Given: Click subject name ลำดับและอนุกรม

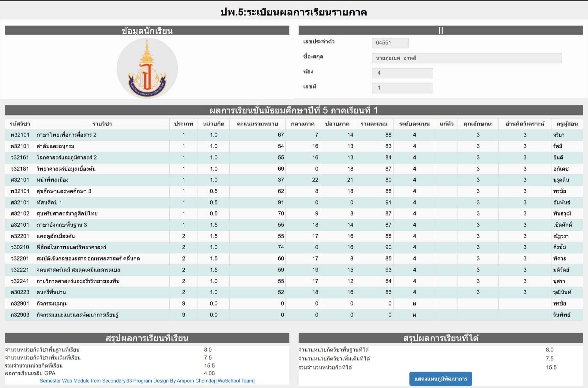Looking at the screenshot, I should pos(55,146).
